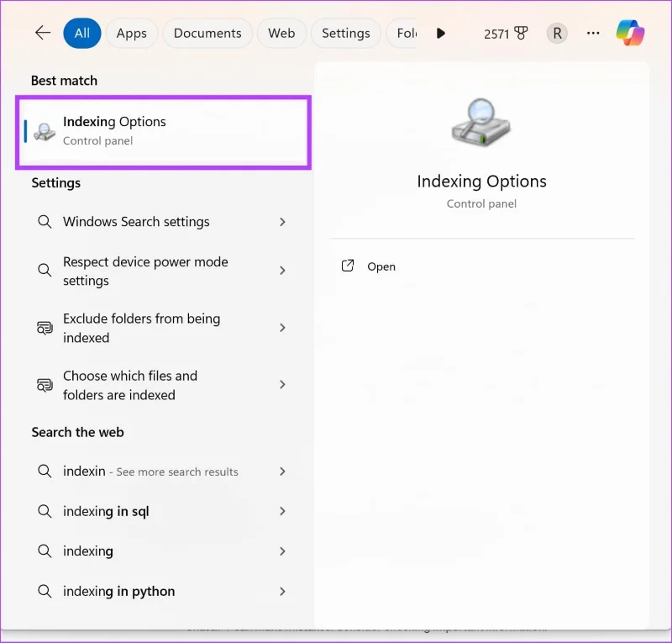Viewport: 672px width, 643px height.
Task: Switch to the partially visible Folders tab
Action: point(402,33)
